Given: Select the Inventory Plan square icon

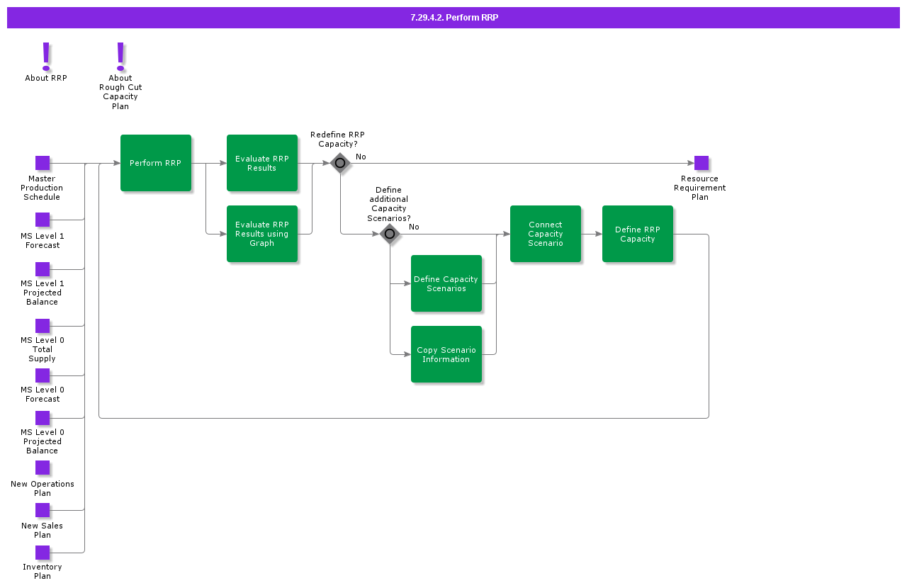Looking at the screenshot, I should 43,553.
